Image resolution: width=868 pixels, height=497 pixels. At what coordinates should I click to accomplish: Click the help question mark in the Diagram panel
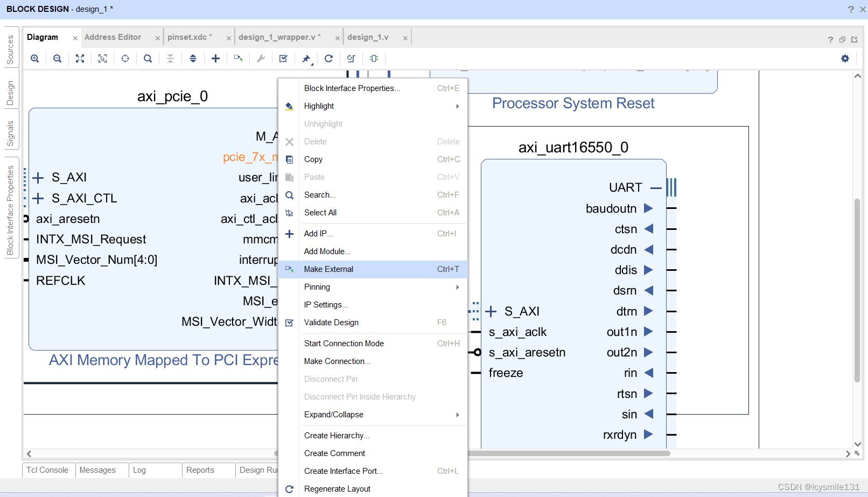click(x=830, y=39)
